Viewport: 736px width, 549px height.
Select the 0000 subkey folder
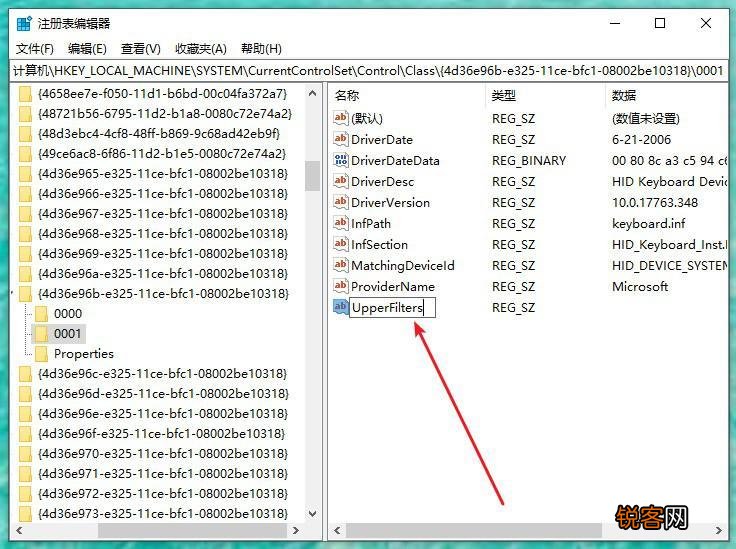(x=68, y=313)
